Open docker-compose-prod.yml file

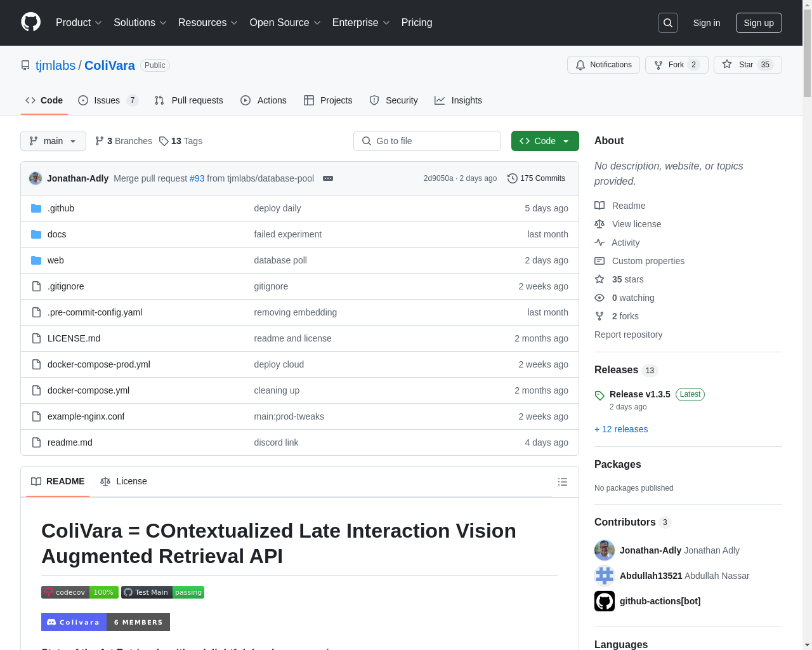pyautogui.click(x=99, y=364)
